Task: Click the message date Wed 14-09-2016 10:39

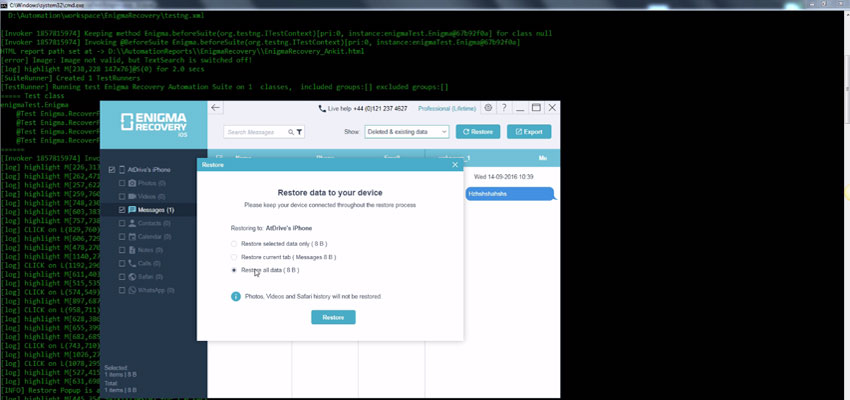Action: pos(504,177)
